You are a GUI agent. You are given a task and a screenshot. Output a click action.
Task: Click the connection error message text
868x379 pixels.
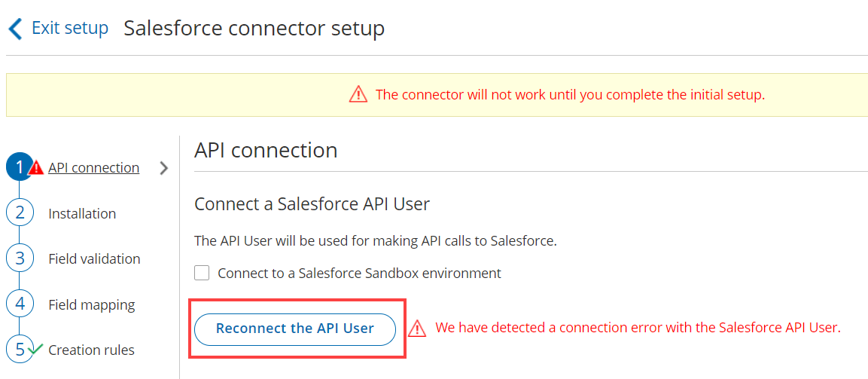tap(638, 328)
